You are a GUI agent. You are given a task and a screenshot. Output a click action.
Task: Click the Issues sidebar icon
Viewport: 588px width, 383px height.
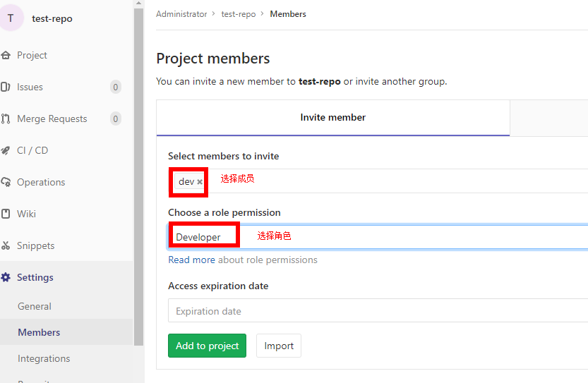tap(5, 87)
